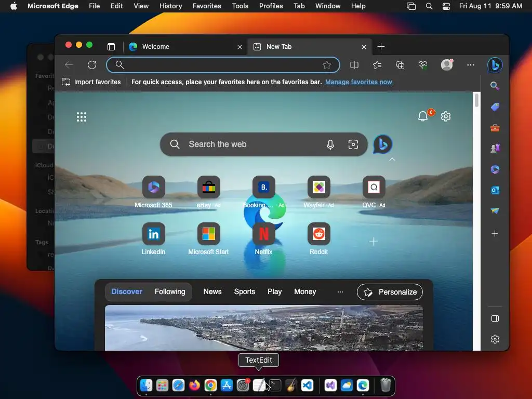Select Discover feed tab
Viewport: 532px width, 399px height.
127,292
